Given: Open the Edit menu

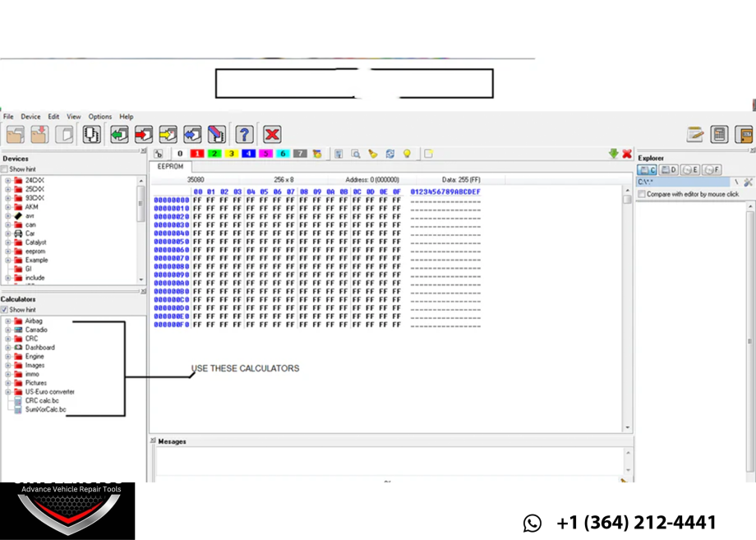Looking at the screenshot, I should click(53, 117).
